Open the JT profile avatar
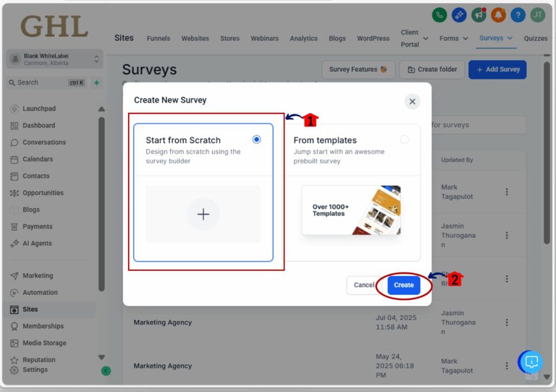The width and height of the screenshot is (556, 392). (x=537, y=15)
